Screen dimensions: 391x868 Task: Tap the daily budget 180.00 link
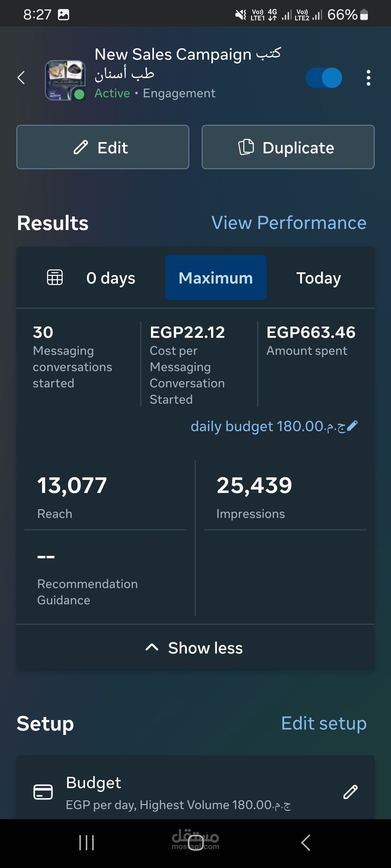[x=268, y=426]
